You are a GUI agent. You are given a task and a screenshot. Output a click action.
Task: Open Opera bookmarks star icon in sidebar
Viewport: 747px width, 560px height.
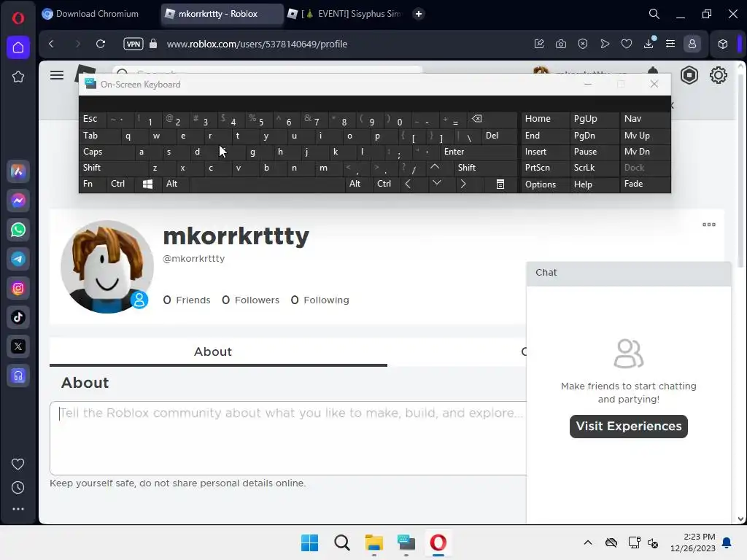[x=18, y=77]
